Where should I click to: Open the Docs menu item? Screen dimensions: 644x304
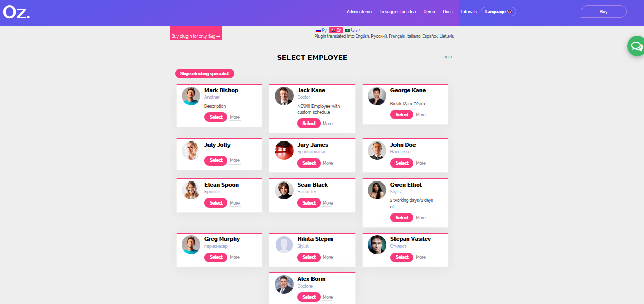tap(448, 12)
